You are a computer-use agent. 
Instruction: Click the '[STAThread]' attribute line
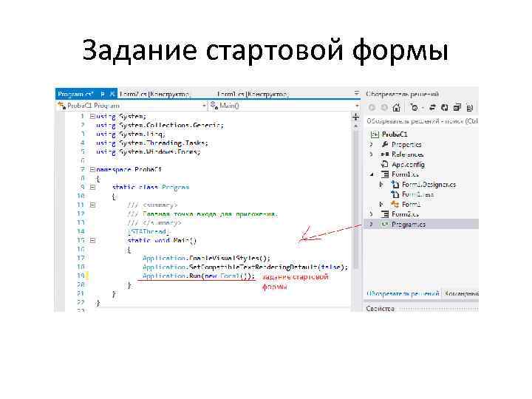[149, 231]
